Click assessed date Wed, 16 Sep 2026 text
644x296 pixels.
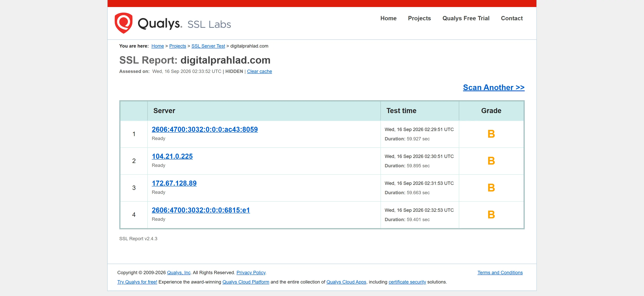(x=187, y=71)
